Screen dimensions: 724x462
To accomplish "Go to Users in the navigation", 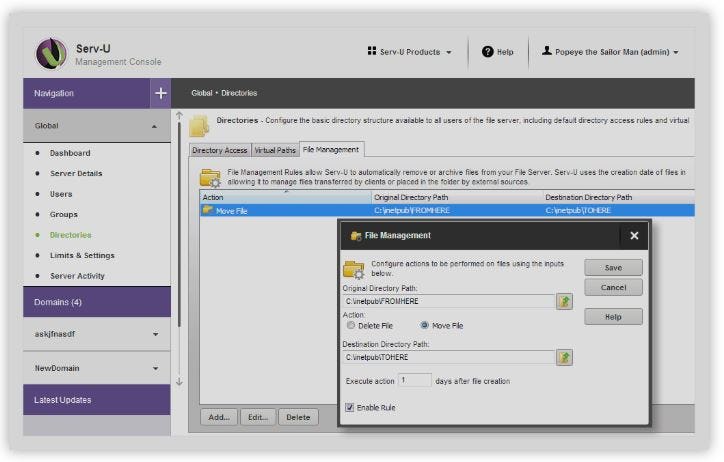I will coord(61,194).
